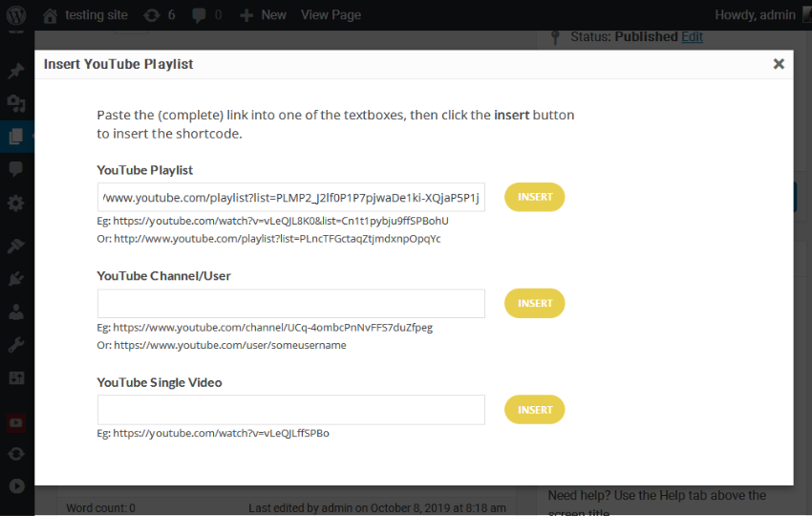This screenshot has height=516, width=812.
Task: Click the playlist example URL ending Cn1t1pybju9ffSPBohU
Action: point(281,221)
